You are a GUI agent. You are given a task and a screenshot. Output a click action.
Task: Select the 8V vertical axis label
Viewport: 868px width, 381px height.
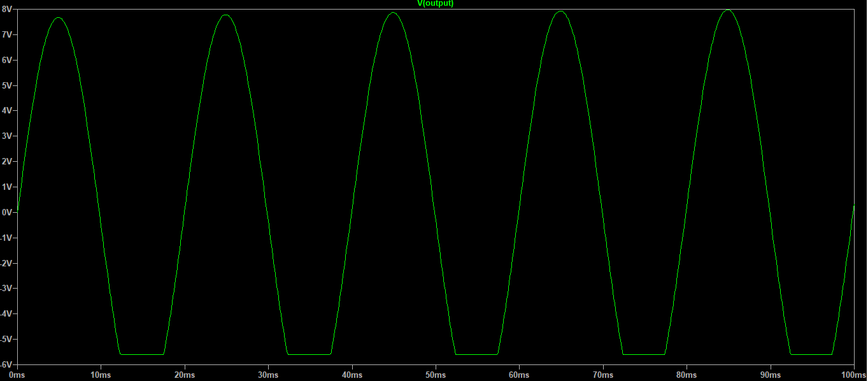point(7,9)
